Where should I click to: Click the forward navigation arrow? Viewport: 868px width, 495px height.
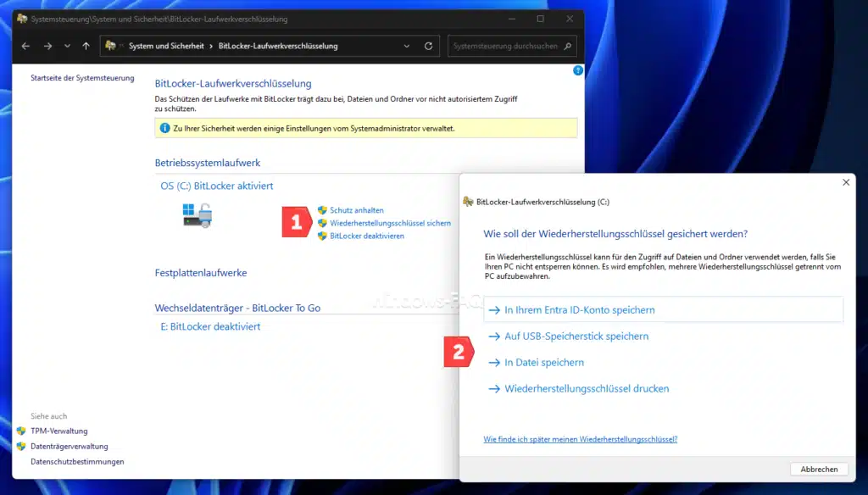(x=47, y=46)
